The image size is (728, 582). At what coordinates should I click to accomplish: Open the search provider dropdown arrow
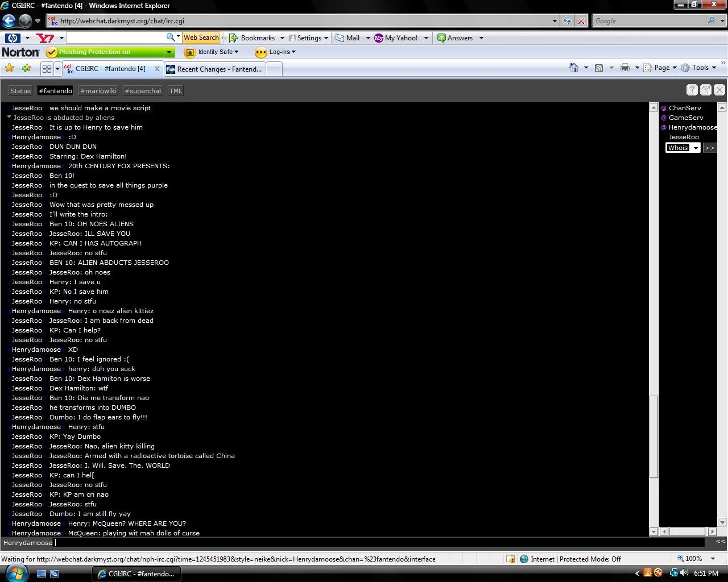tap(723, 21)
